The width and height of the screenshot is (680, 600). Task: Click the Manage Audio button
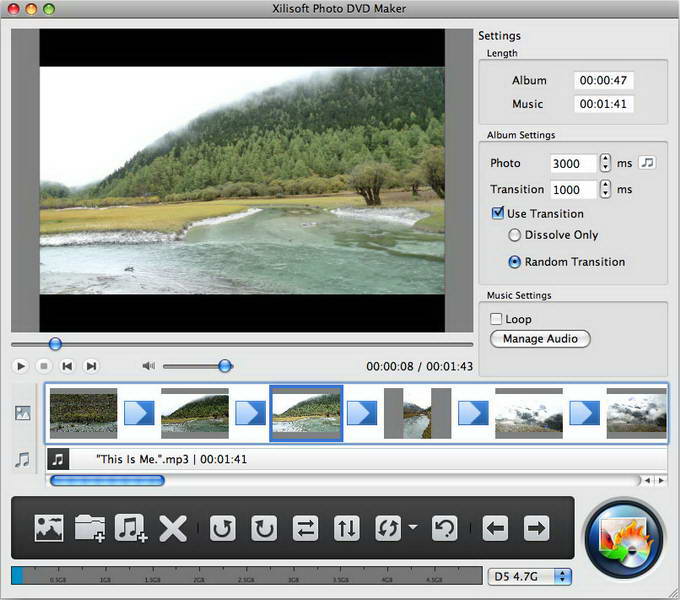540,339
